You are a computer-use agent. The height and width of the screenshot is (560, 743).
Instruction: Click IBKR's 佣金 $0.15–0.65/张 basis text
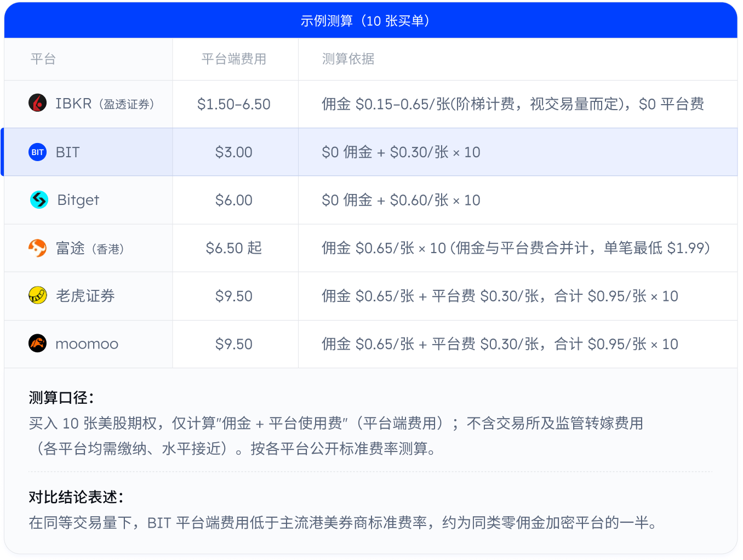point(513,104)
